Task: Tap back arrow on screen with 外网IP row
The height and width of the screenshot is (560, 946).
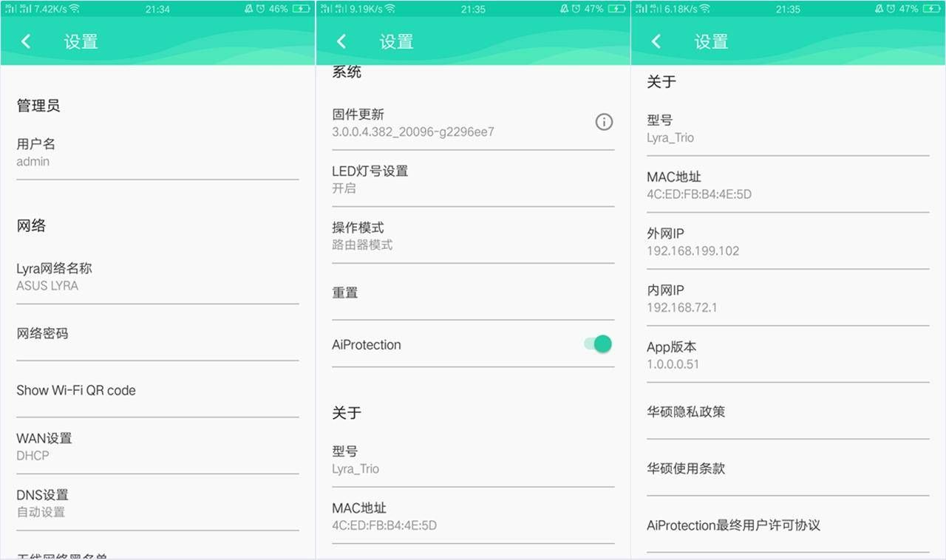Action: pos(656,41)
